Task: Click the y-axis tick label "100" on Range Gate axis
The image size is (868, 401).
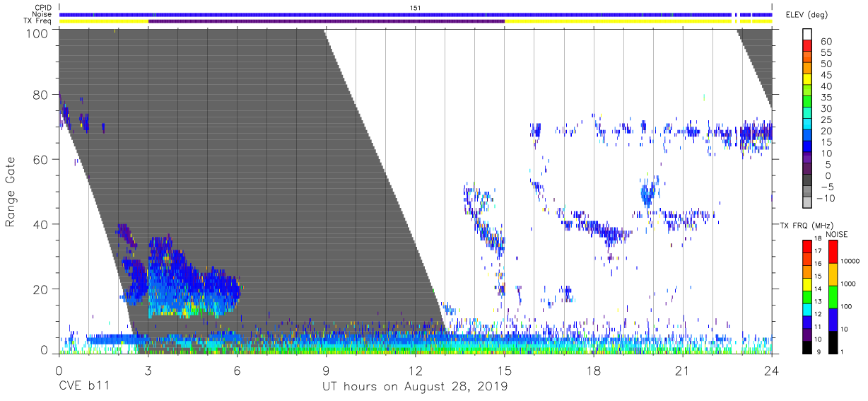Action: (x=37, y=33)
